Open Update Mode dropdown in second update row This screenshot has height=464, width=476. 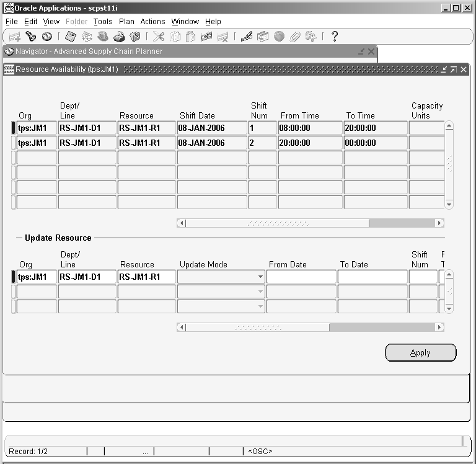pos(260,292)
